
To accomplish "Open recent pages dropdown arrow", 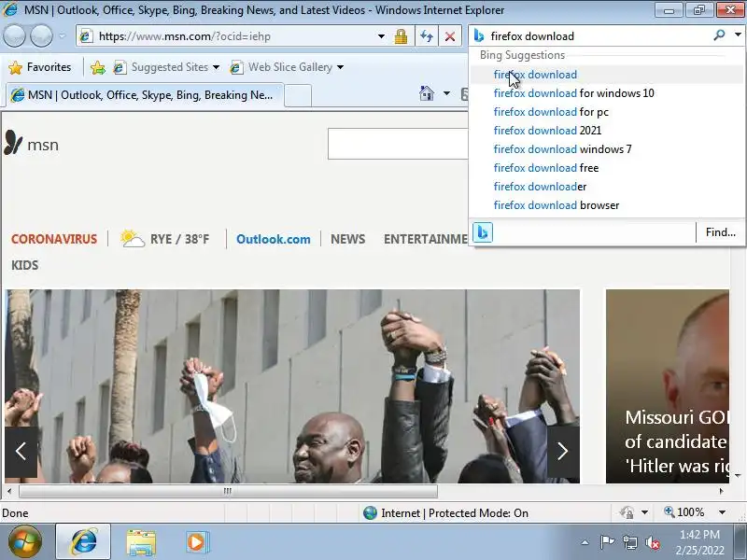I will 63,36.
